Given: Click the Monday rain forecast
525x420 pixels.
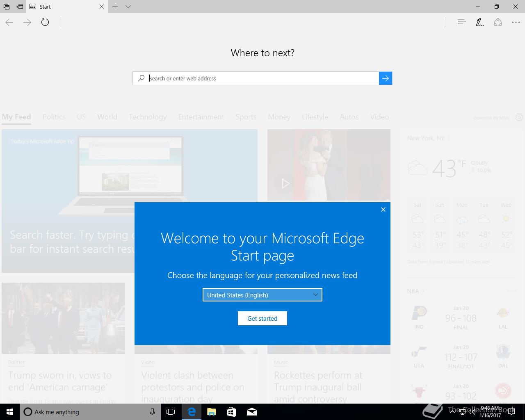Looking at the screenshot, I should pyautogui.click(x=462, y=226).
